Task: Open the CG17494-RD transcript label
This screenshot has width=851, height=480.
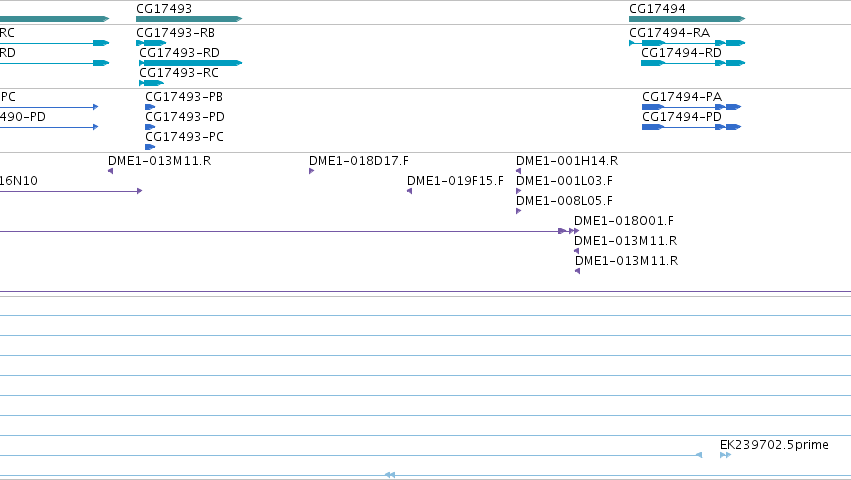Action: pyautogui.click(x=681, y=53)
